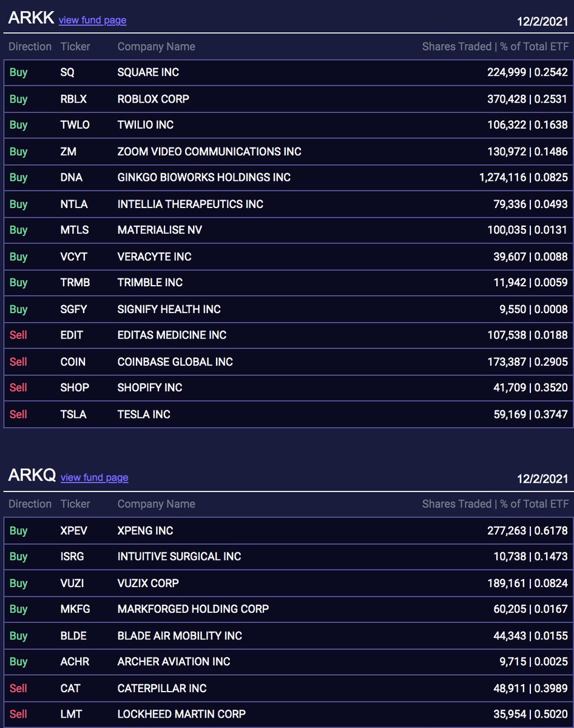Click shares value 35,954 | 0.5020
Viewport: 574px width, 728px height.
[530, 715]
